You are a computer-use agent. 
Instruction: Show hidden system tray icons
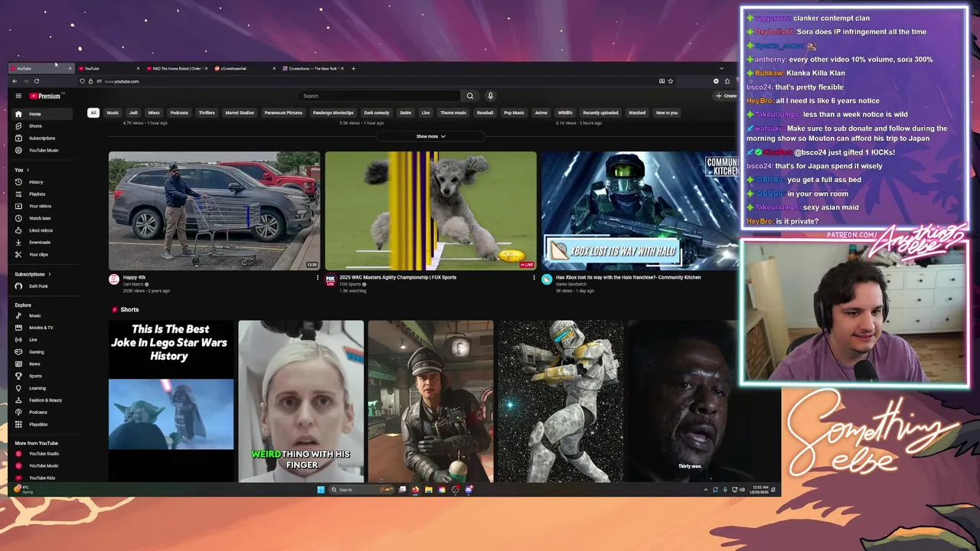[x=706, y=490]
